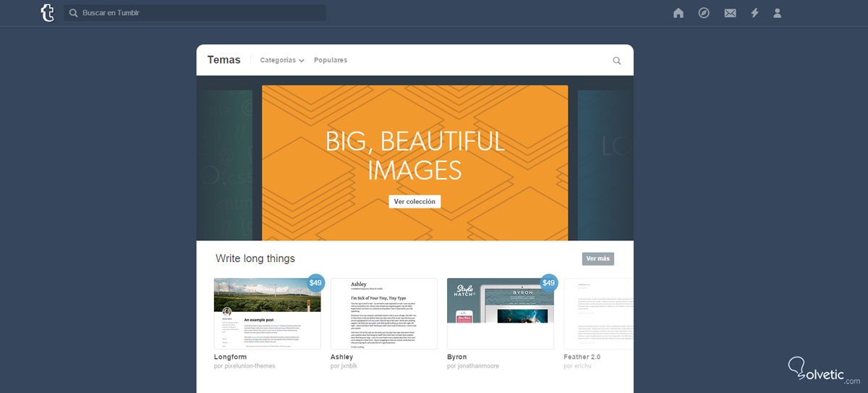Open the Byron theme thumbnail
868x393 pixels.
click(x=501, y=313)
